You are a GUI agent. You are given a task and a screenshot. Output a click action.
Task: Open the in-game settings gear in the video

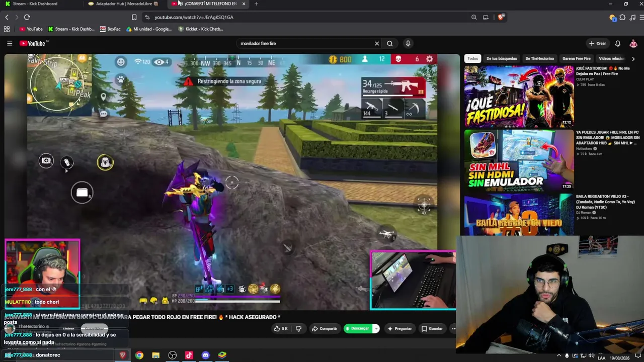click(430, 59)
